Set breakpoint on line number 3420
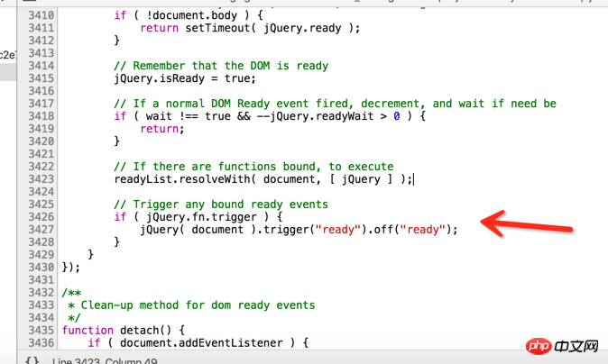 [41, 141]
